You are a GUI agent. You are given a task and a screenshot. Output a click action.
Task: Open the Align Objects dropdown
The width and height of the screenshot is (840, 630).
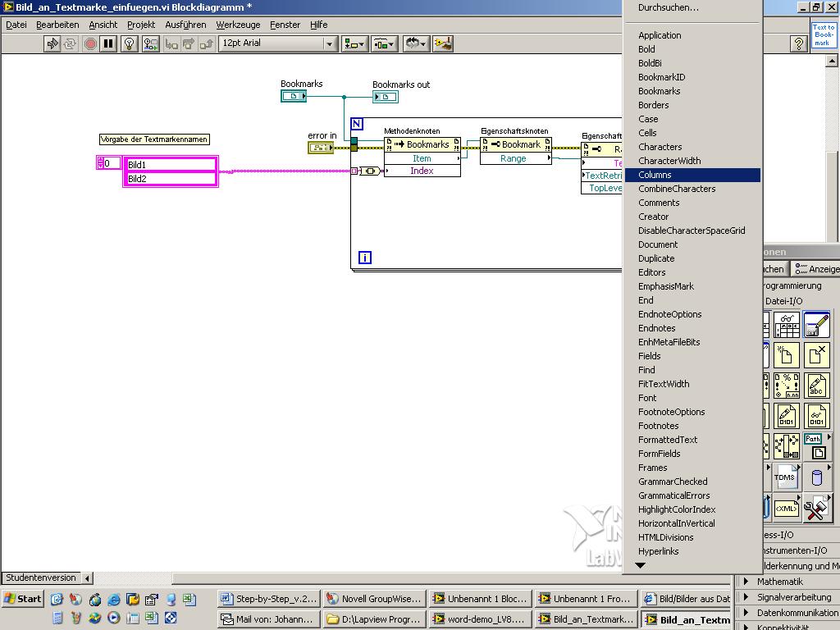click(354, 43)
